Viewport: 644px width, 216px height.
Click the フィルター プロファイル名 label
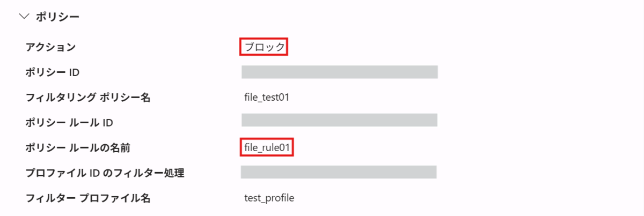88,198
